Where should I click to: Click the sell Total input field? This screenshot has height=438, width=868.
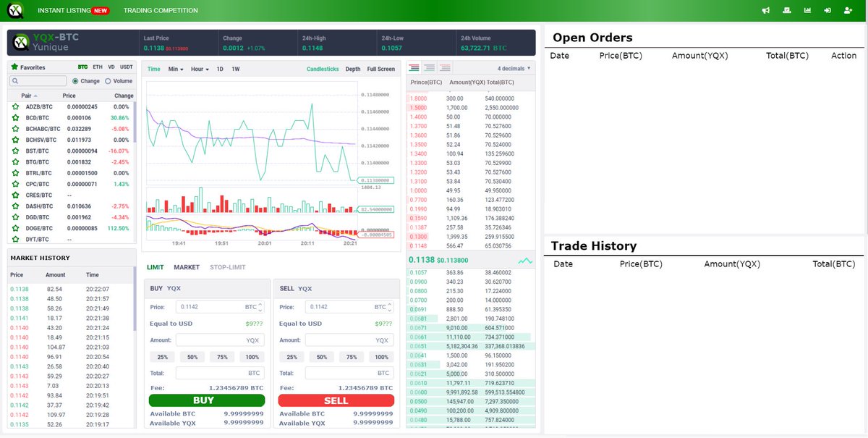point(349,373)
